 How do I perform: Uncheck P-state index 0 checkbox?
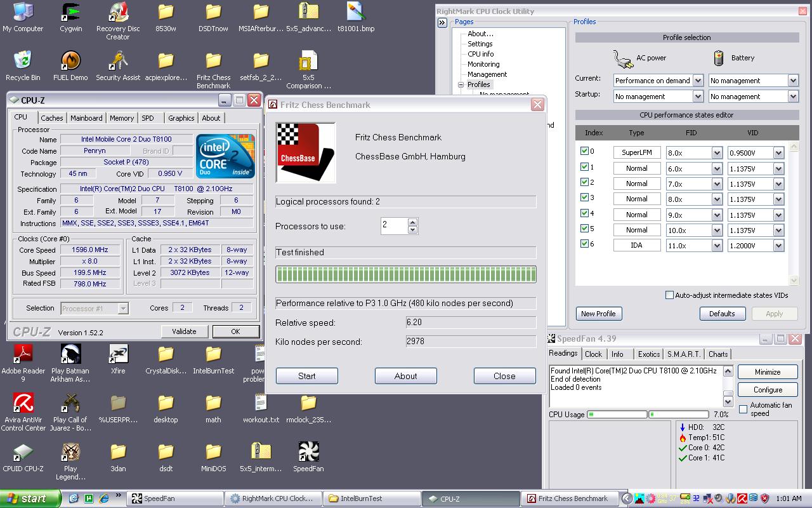(584, 152)
